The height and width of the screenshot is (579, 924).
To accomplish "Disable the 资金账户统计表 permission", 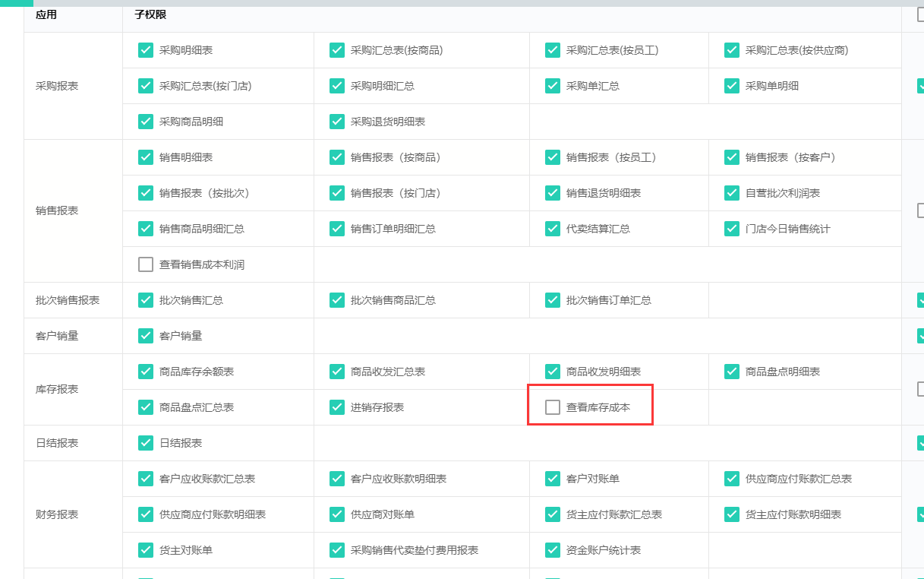I will tap(553, 550).
